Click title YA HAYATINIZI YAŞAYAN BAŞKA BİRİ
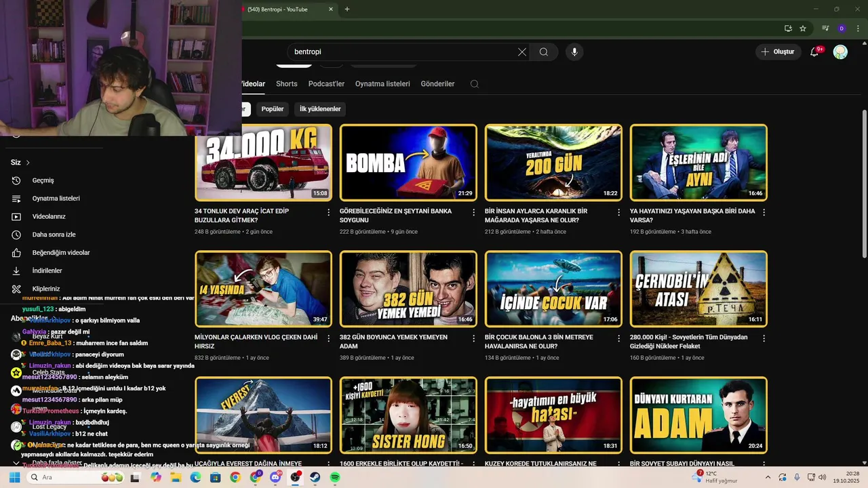Screen dimensions: 868x488 coord(692,216)
